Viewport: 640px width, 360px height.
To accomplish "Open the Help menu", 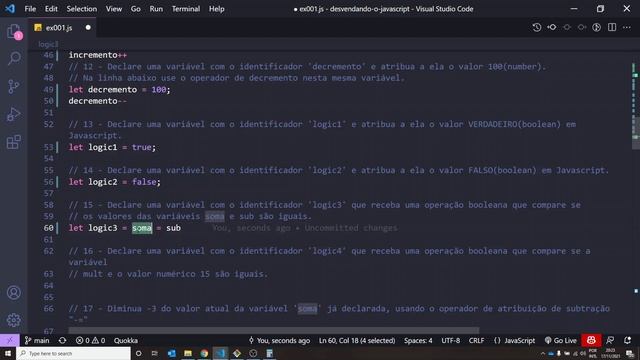I will 217,9.
